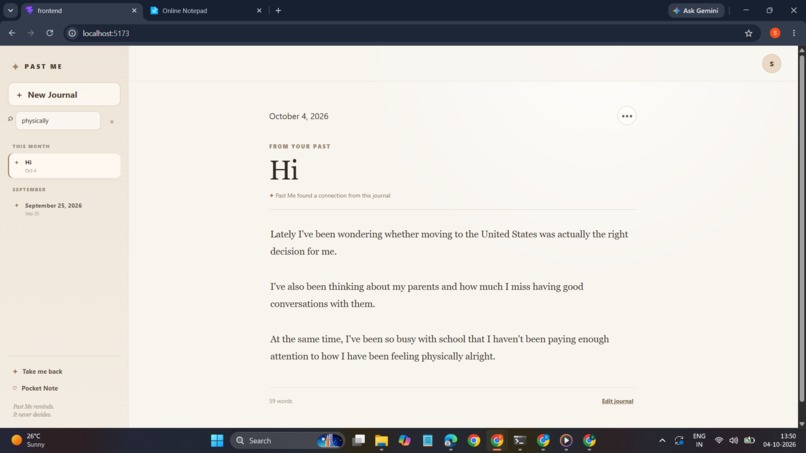
Task: Click the October 4, 2026 date text
Action: click(x=299, y=116)
